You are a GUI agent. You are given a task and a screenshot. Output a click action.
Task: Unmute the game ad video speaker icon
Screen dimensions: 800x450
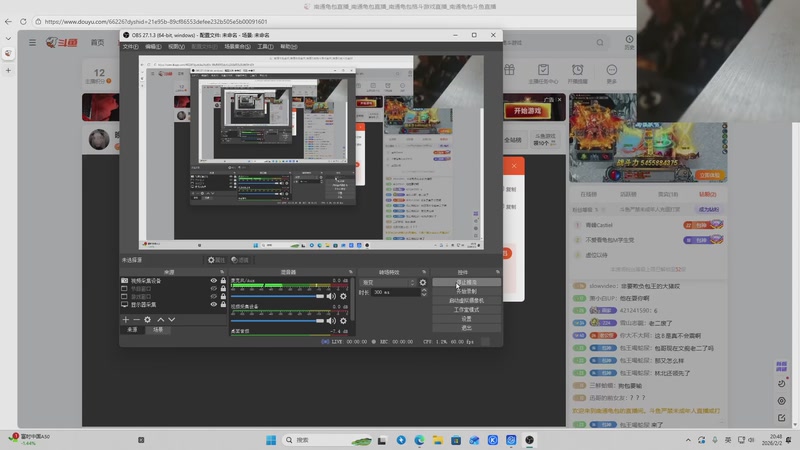(x=576, y=177)
